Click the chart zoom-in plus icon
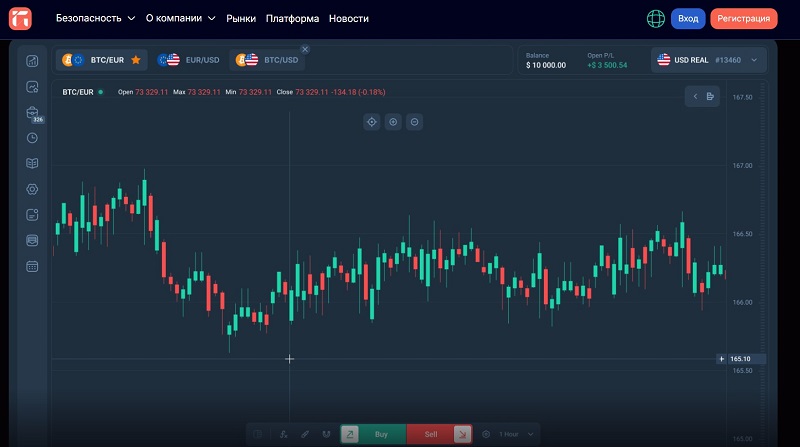Image resolution: width=800 pixels, height=447 pixels. (393, 122)
